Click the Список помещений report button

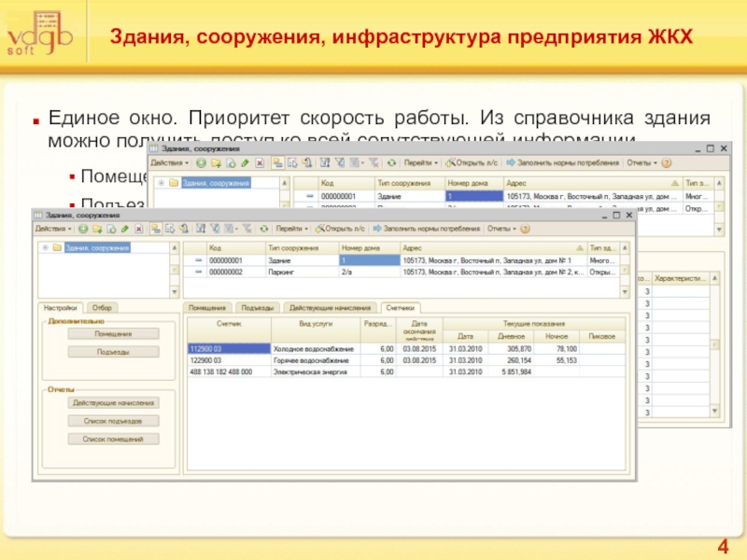(113, 439)
